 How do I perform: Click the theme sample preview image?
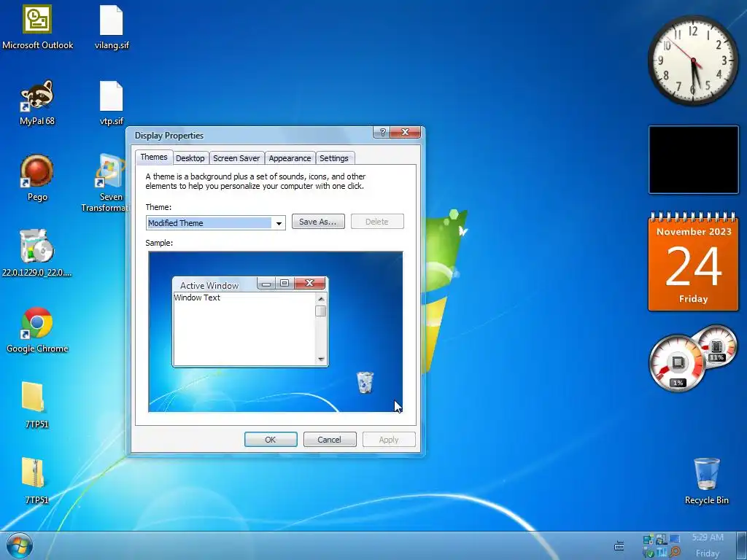pos(275,332)
